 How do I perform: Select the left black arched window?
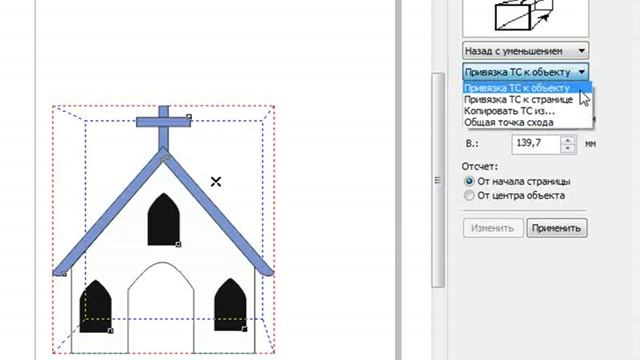(96, 306)
